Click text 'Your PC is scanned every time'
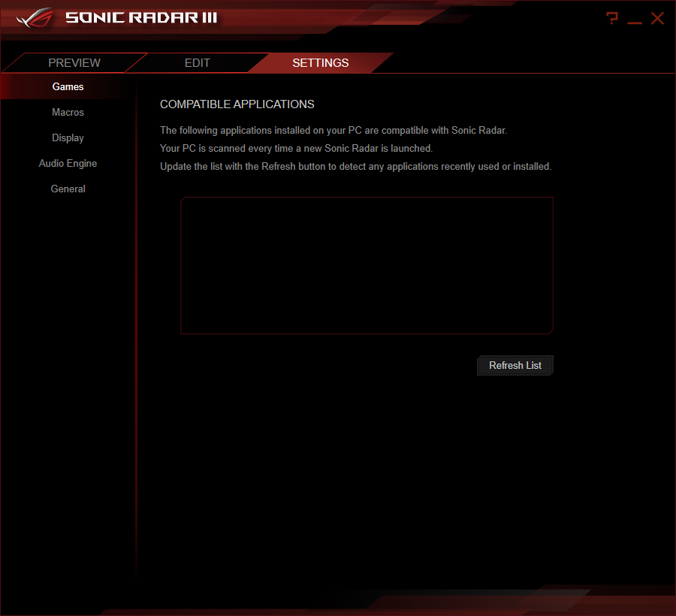 click(x=226, y=148)
